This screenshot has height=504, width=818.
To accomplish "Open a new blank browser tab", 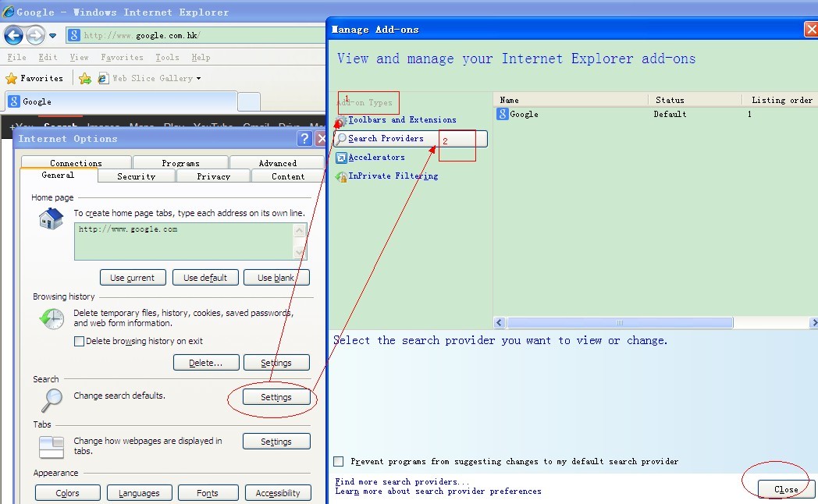I will 249,101.
